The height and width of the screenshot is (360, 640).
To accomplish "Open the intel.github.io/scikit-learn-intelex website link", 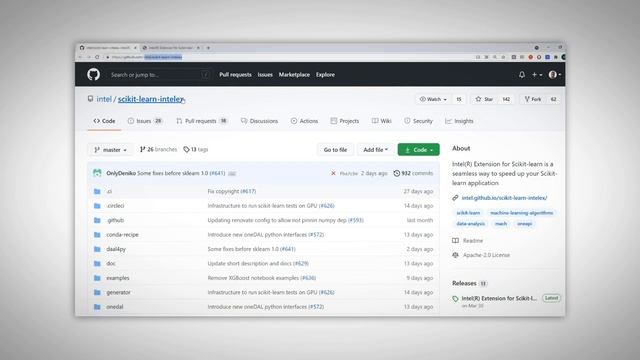I will (504, 198).
